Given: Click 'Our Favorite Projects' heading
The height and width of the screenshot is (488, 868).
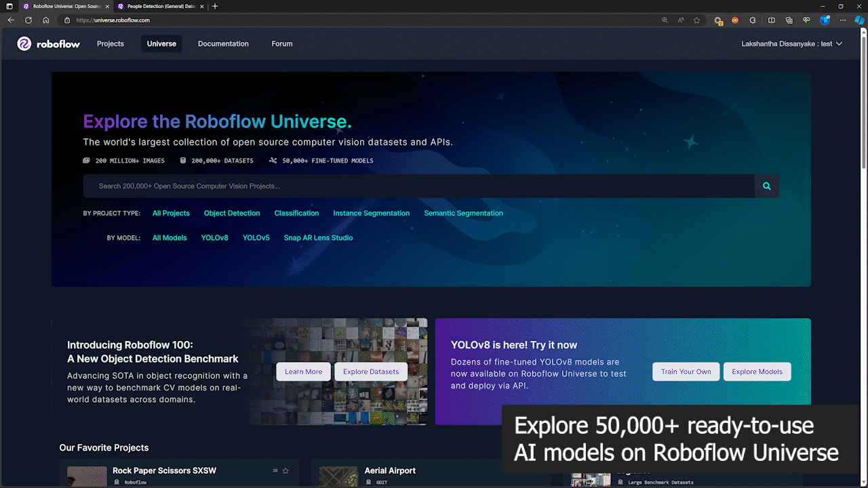Looking at the screenshot, I should click(104, 448).
